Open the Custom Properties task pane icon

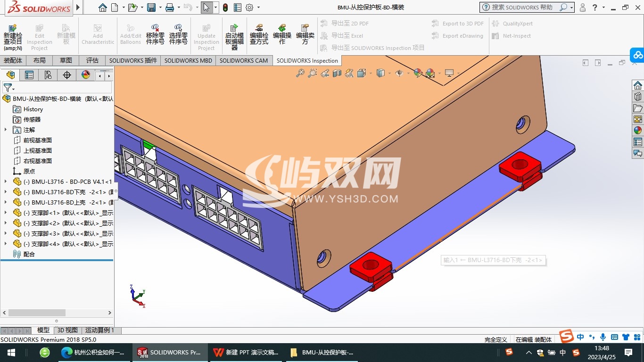point(638,142)
